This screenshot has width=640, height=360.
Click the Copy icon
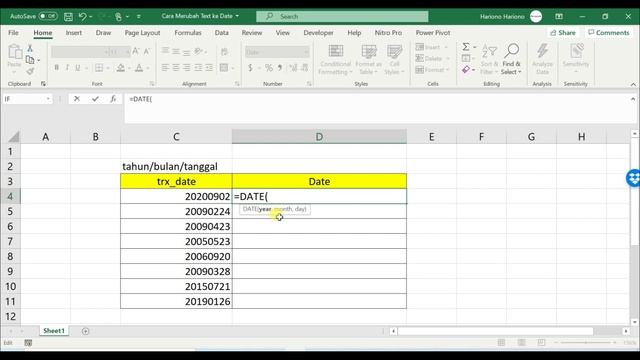pyautogui.click(x=30, y=60)
